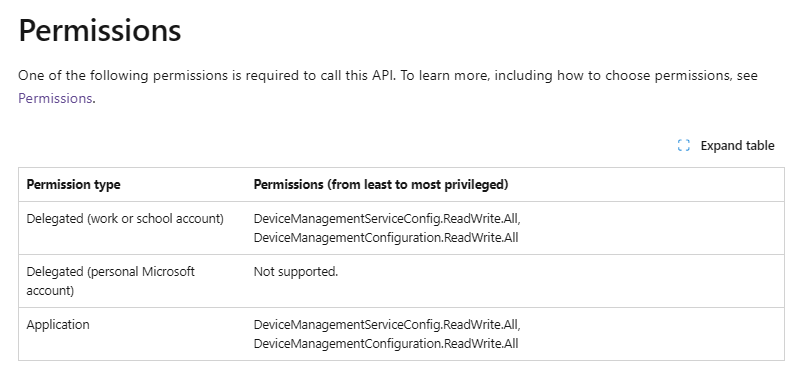Select the Delegated (personal Microsoft account) cell
This screenshot has height=369, width=797.
tap(110, 281)
